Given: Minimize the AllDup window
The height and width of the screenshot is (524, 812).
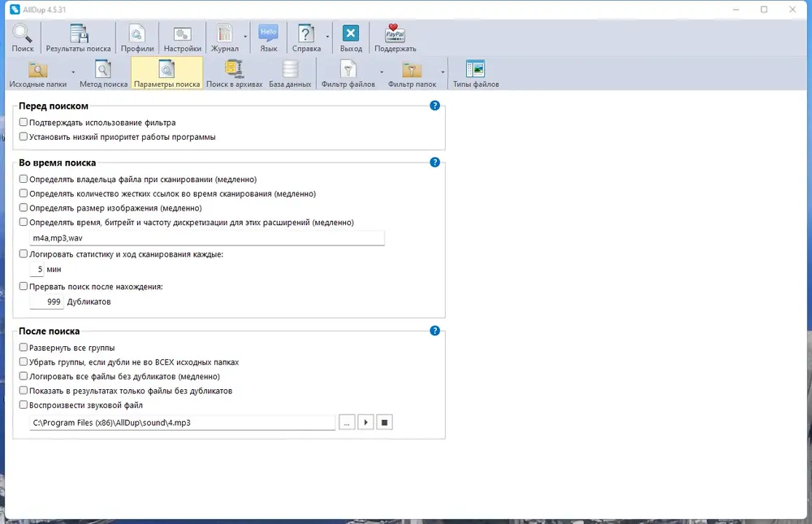Looking at the screenshot, I should coord(736,9).
